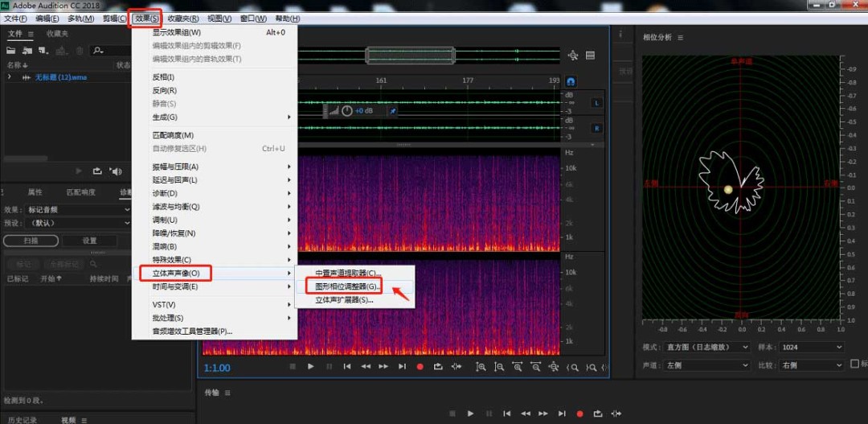This screenshot has width=868, height=424.
Task: Click the zoom navigator icon beside overview
Action: point(573,56)
